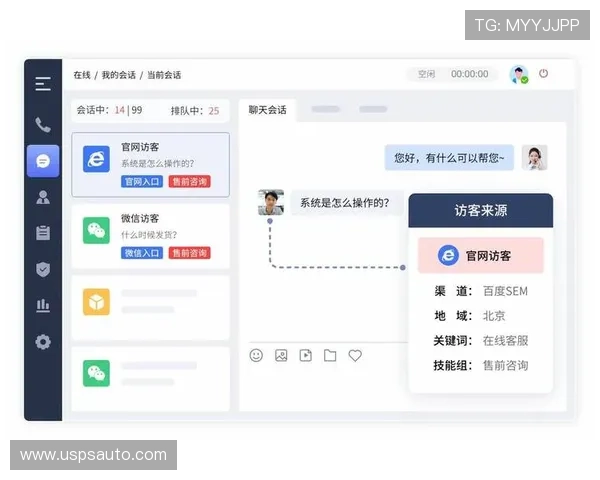Viewport: 600px width, 480px height.
Task: Open the agent avatar at top right
Action: [x=518, y=74]
